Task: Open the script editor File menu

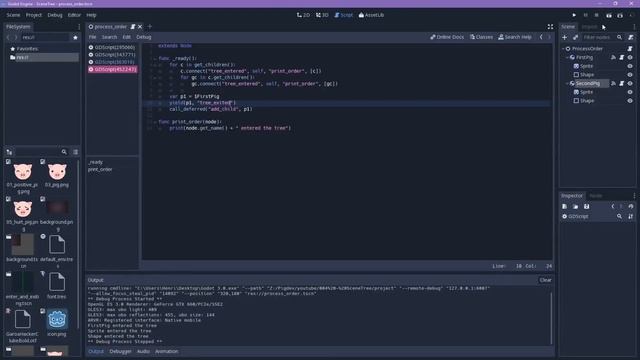Action: 93,37
